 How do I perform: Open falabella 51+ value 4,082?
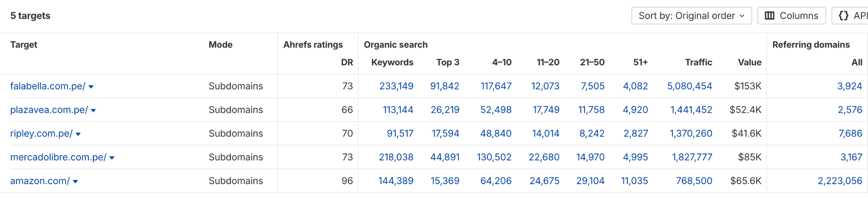click(635, 86)
